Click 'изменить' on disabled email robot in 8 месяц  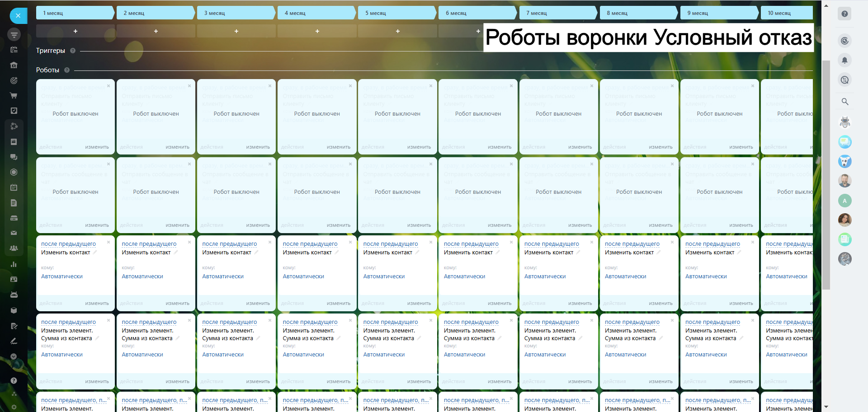[660, 147]
